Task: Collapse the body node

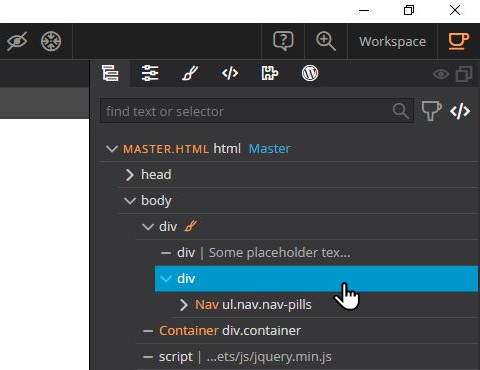Action: click(130, 201)
